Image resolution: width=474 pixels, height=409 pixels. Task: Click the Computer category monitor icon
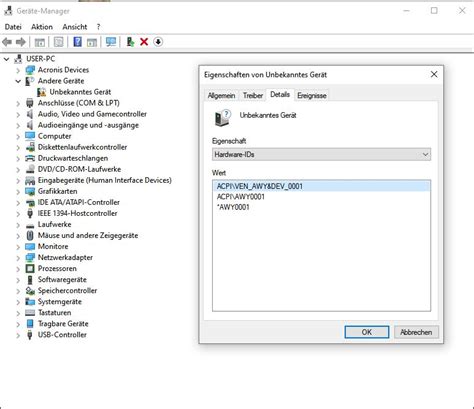pos(30,136)
